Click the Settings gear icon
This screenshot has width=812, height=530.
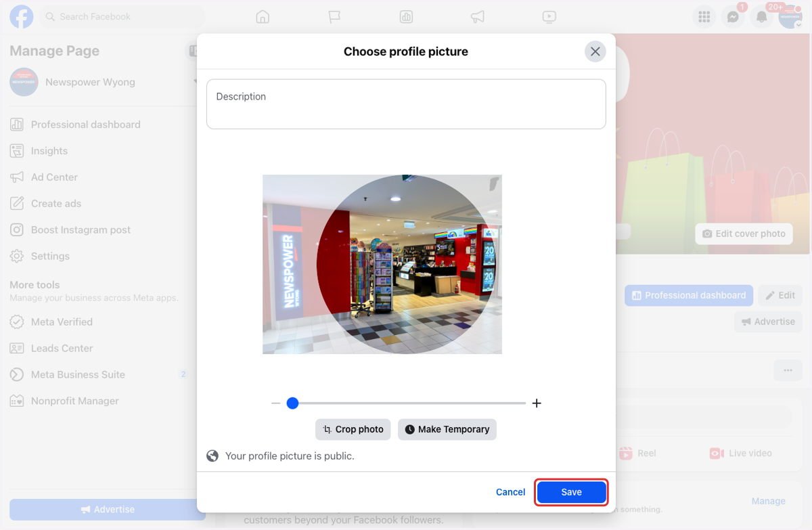click(x=17, y=257)
